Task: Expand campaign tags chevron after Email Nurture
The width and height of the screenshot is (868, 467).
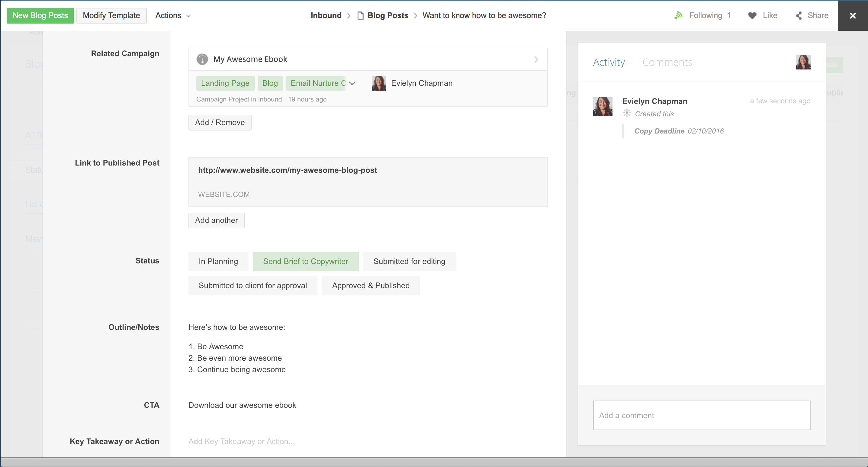Action: (352, 83)
